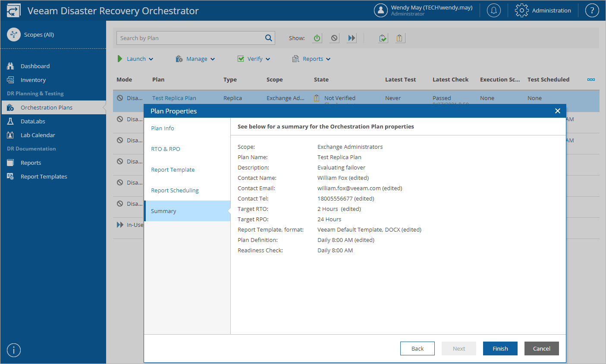Expand the Reports dropdown menu
Image resolution: width=606 pixels, height=364 pixels.
pos(311,59)
